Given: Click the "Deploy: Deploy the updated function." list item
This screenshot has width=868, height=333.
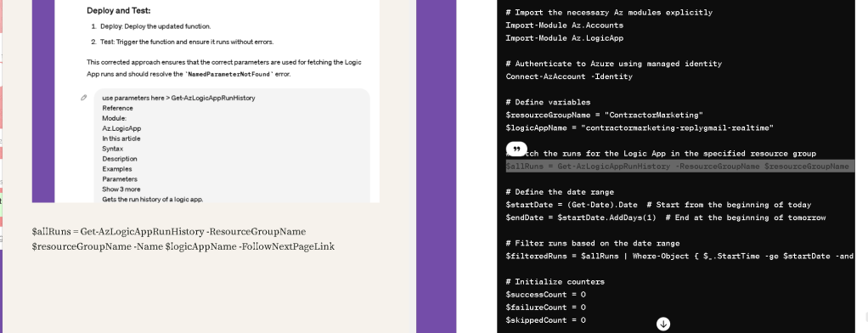Looking at the screenshot, I should 155,26.
